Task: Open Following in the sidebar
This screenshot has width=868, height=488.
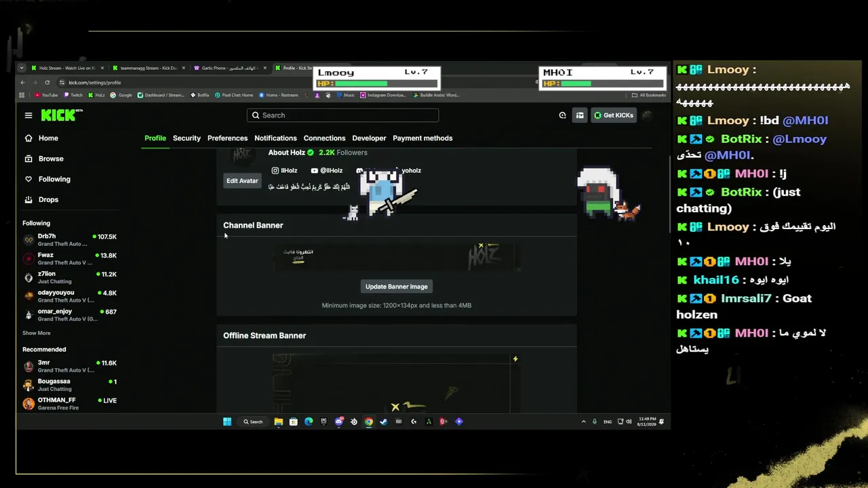Action: 47,179
